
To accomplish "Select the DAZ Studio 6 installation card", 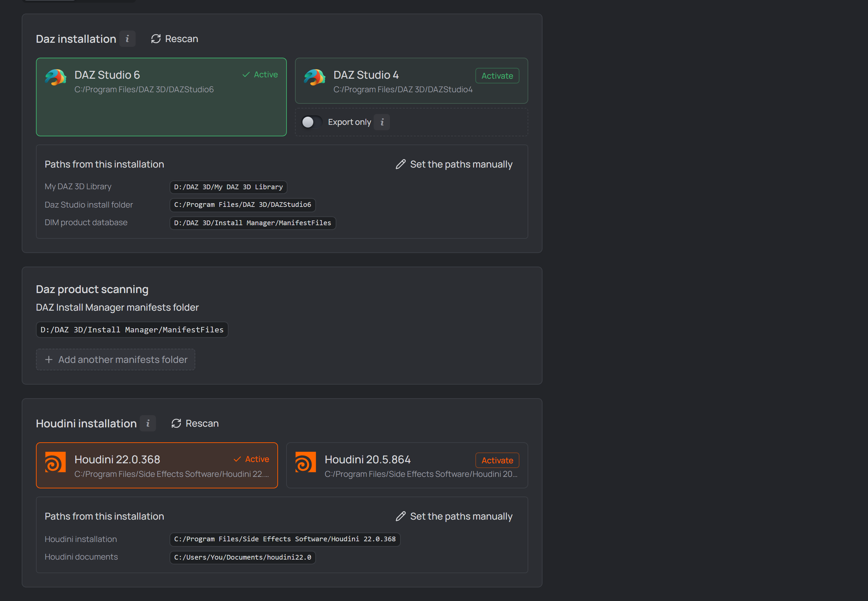I will click(x=161, y=97).
